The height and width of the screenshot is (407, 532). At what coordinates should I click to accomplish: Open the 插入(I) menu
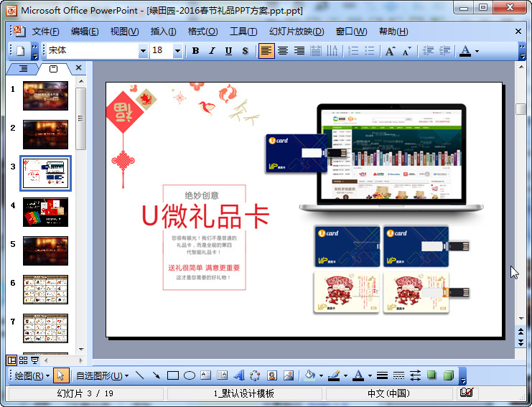[163, 32]
